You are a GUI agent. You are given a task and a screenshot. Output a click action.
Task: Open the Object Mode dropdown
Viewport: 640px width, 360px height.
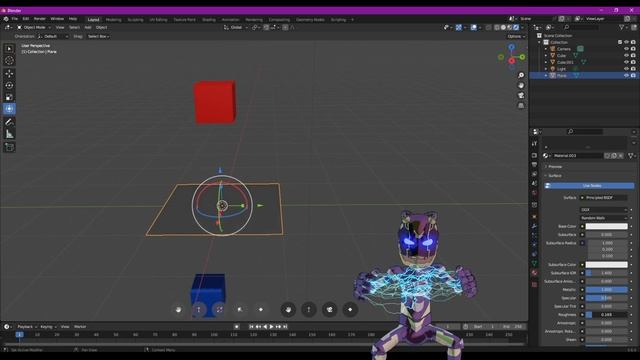click(34, 27)
